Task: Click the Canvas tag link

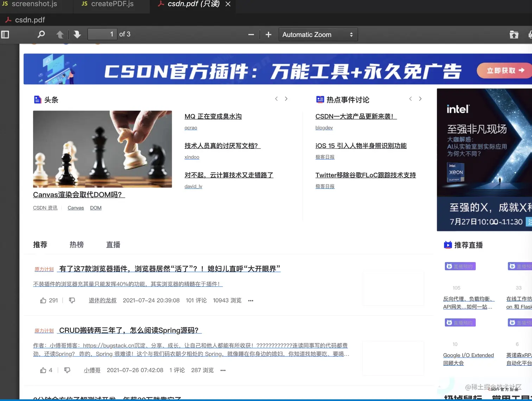Action: pyautogui.click(x=76, y=208)
